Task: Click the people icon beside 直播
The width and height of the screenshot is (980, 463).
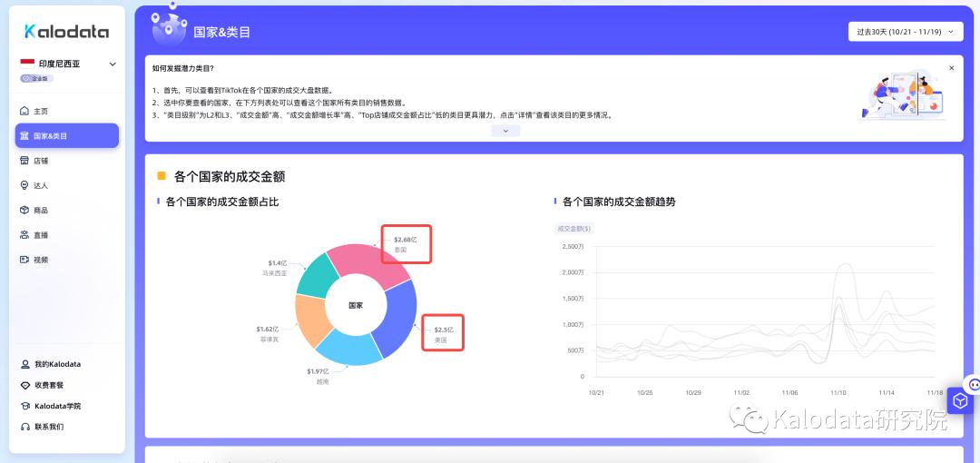Action: coord(24,235)
